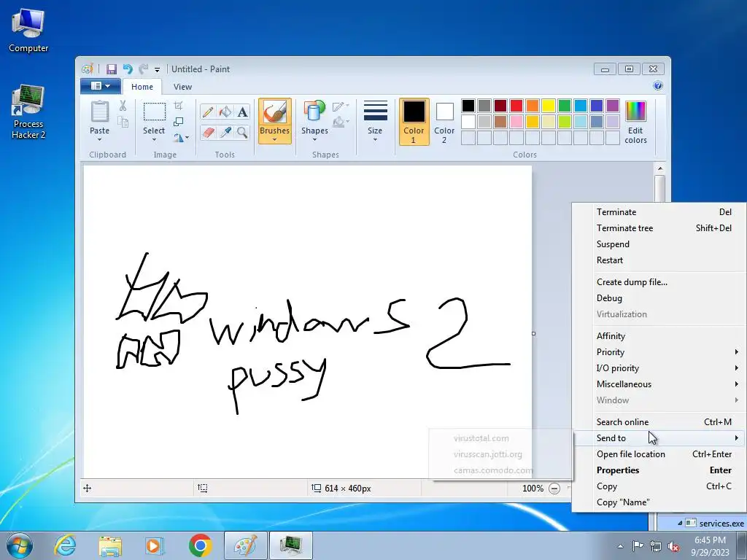Viewport: 747px width, 560px height.
Task: Click the Redo arrow in title bar
Action: pos(144,69)
